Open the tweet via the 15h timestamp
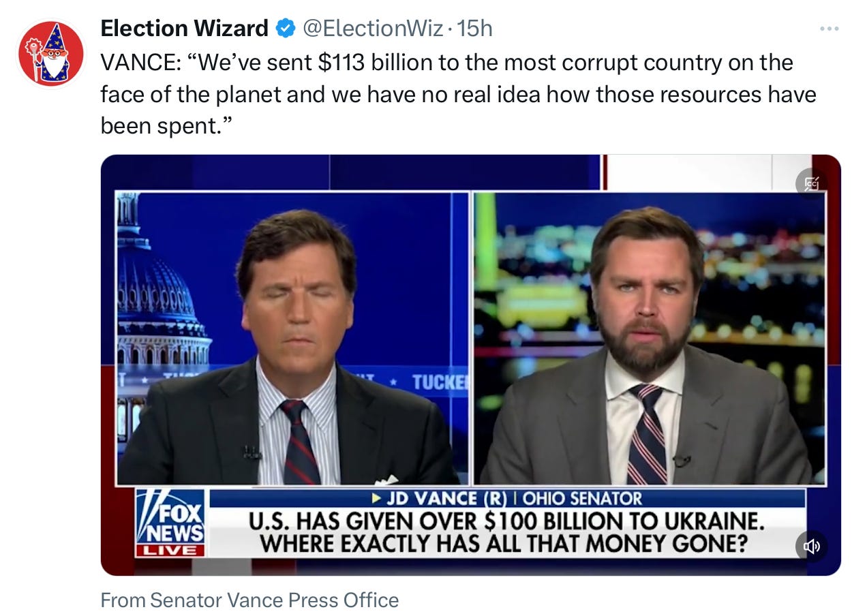 pyautogui.click(x=474, y=29)
